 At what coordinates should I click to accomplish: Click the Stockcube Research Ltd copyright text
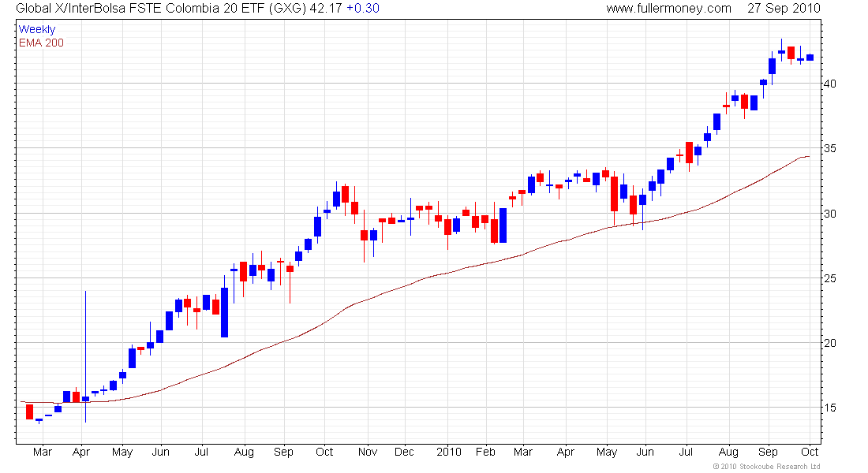[x=767, y=467]
